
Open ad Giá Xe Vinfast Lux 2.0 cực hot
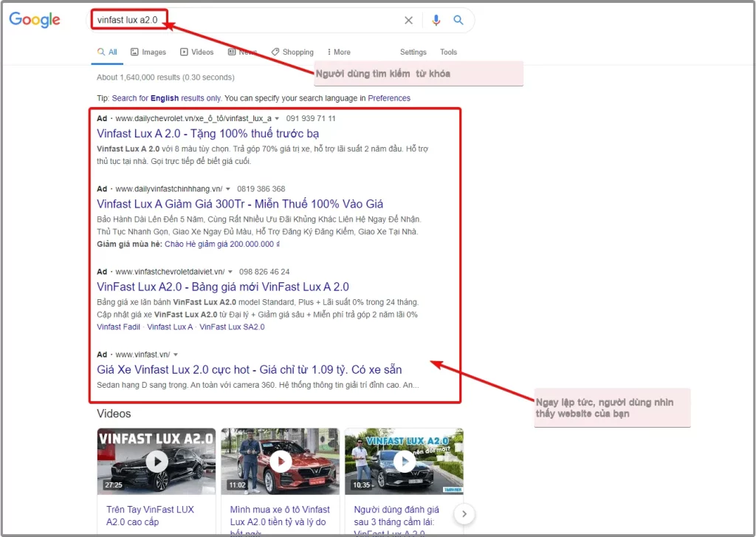click(x=250, y=369)
